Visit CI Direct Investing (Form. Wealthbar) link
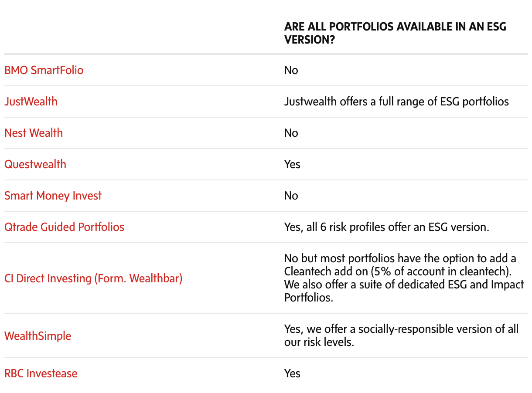The width and height of the screenshot is (532, 393). (93, 278)
